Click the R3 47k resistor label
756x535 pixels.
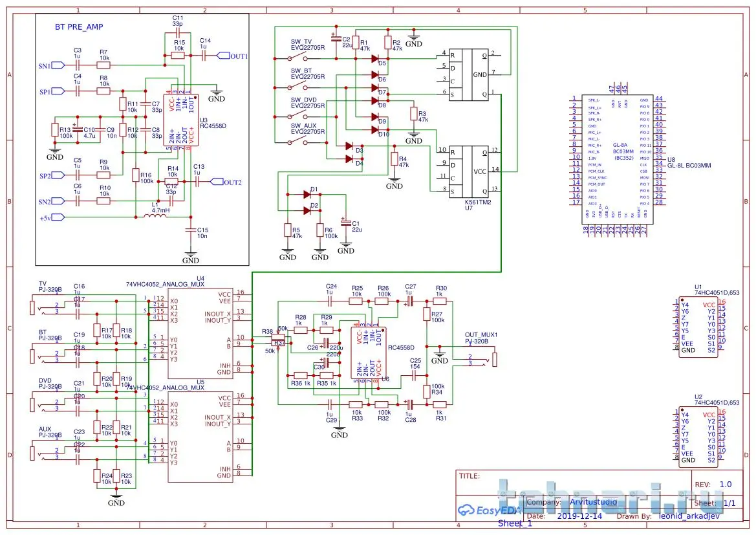coord(423,116)
